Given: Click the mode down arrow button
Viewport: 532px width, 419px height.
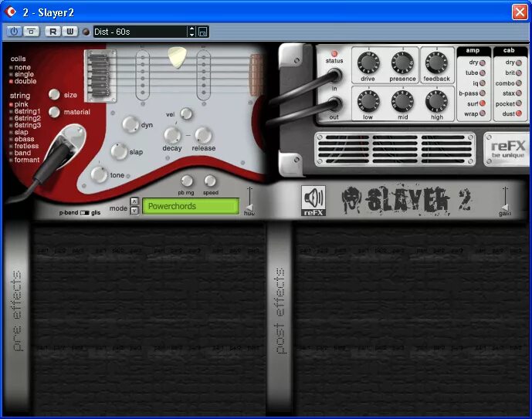Looking at the screenshot, I should pos(134,211).
